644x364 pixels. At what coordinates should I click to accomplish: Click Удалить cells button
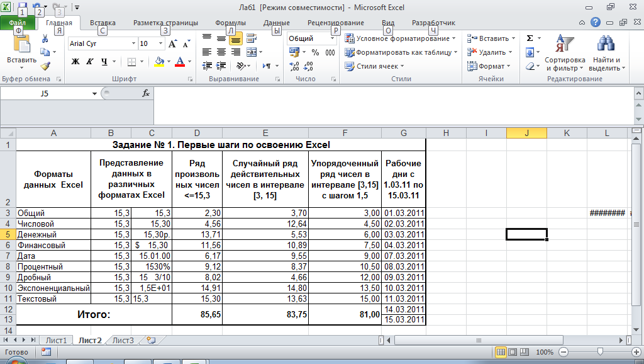(489, 52)
